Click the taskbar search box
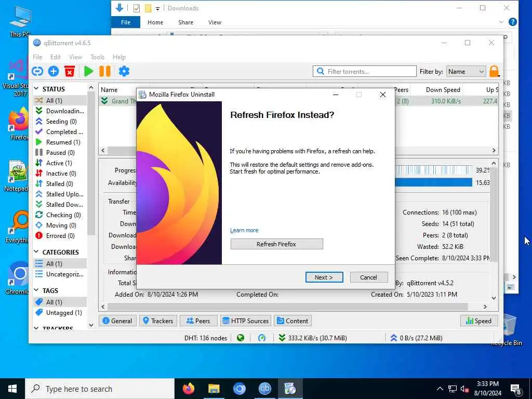 coord(100,389)
